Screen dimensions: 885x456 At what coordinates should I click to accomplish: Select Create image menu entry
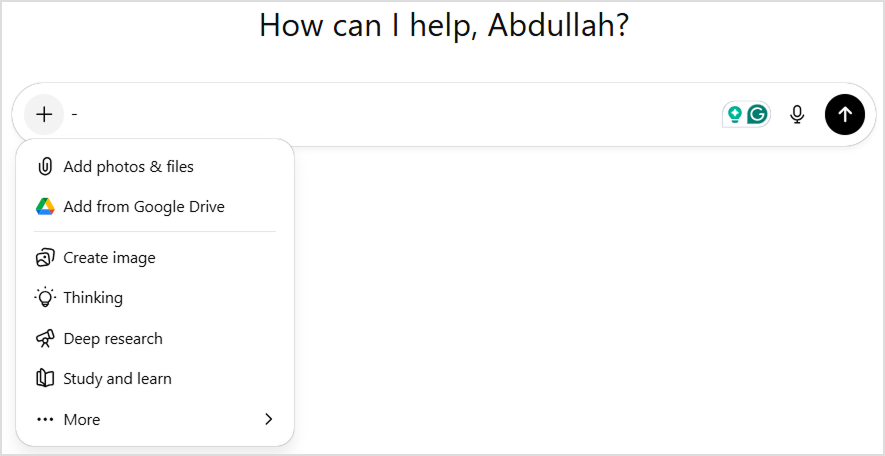pos(110,258)
